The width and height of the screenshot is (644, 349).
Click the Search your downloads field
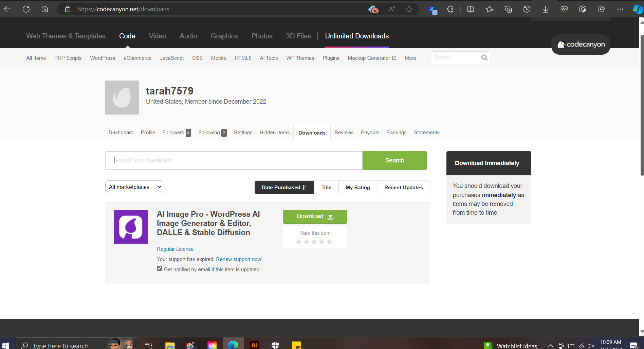click(x=234, y=160)
